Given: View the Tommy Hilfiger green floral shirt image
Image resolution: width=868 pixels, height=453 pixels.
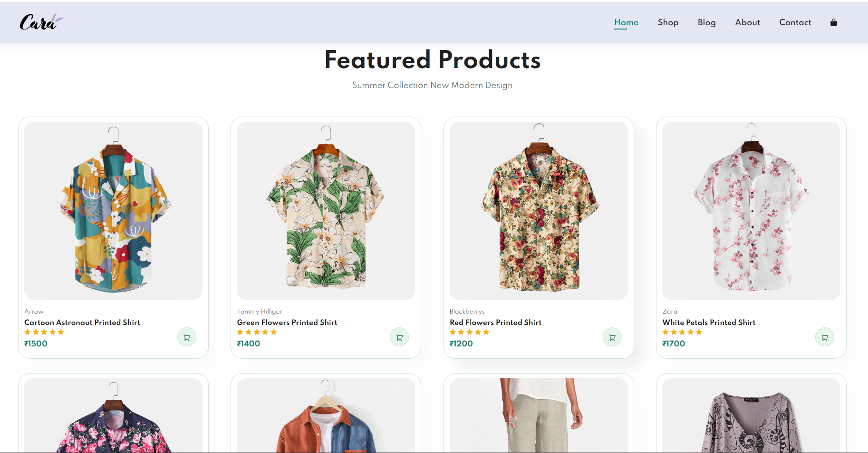Looking at the screenshot, I should [326, 210].
